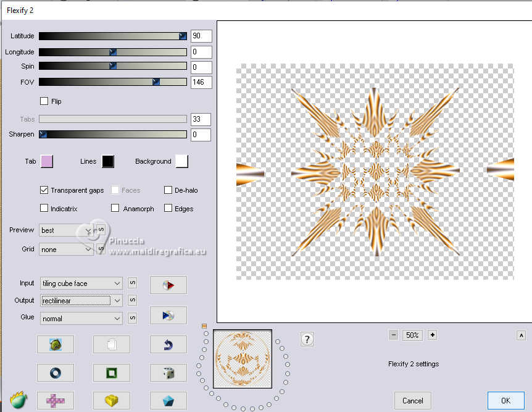Viewport: 532px width, 412px height.
Task: Pick the white Background color swatch
Action: coord(181,161)
